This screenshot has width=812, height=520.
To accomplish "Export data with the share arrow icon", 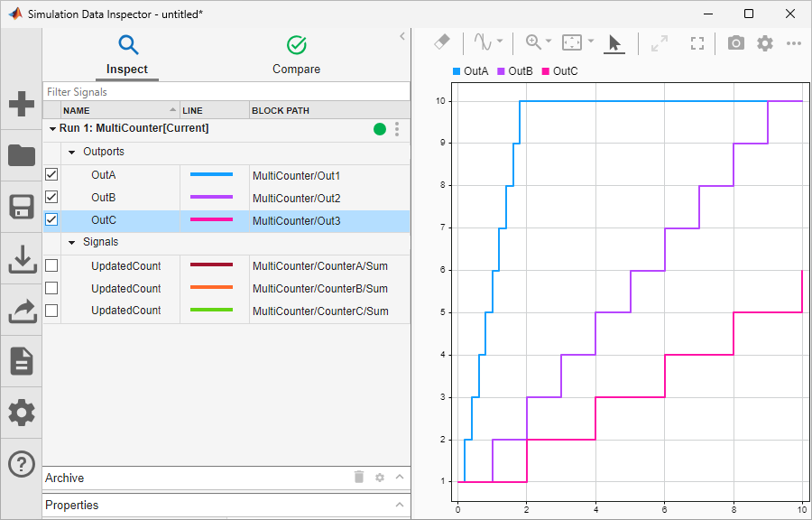I will point(21,310).
